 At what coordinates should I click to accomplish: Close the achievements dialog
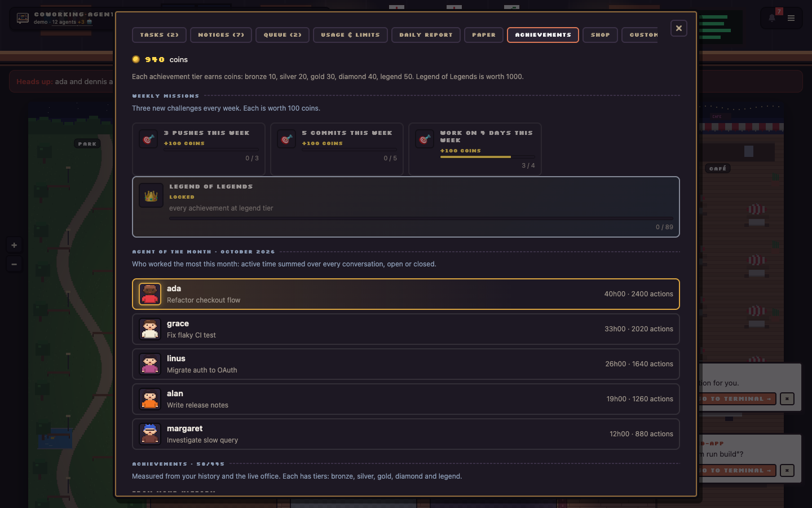[679, 28]
